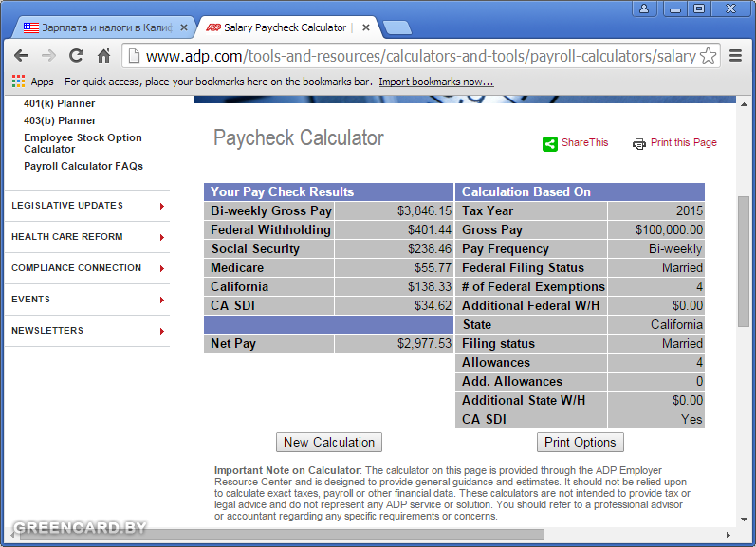Click the Print Options button
Image resolution: width=756 pixels, height=547 pixels.
(580, 442)
